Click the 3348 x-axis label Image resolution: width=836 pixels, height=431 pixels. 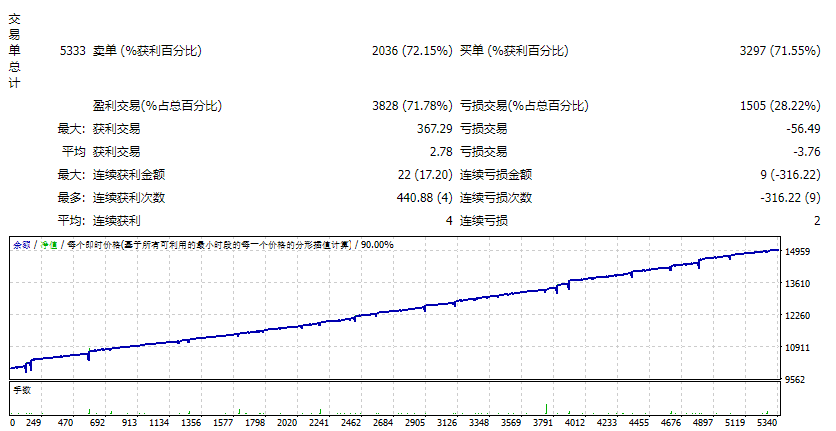click(478, 422)
